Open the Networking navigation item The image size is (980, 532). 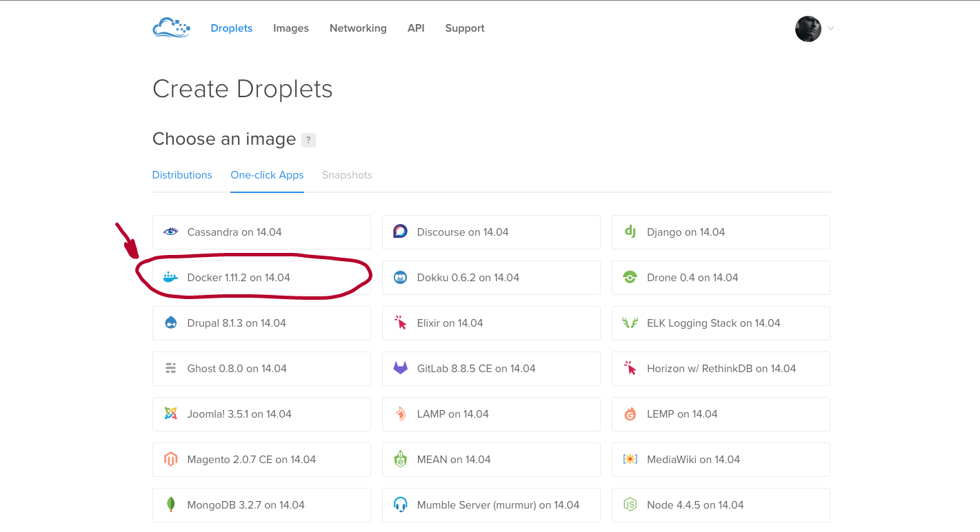[358, 28]
